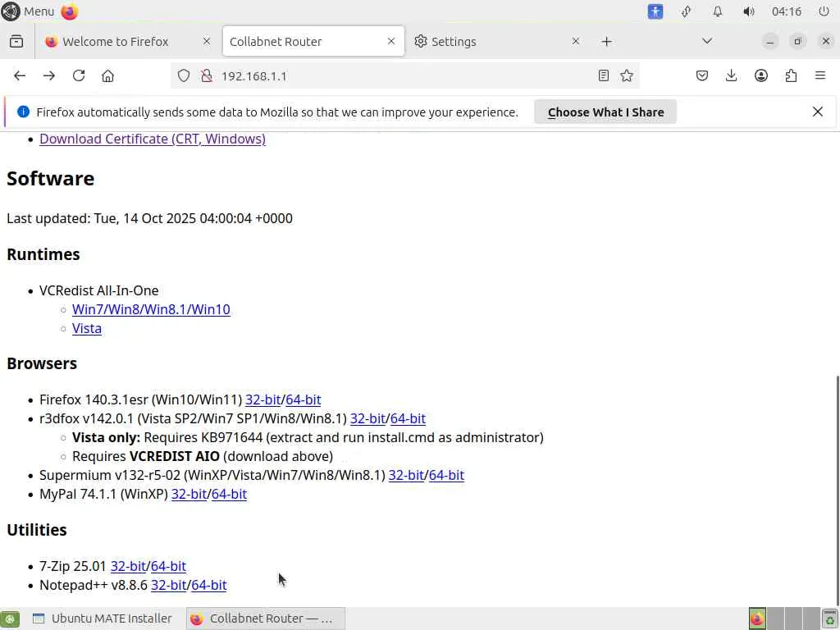Open accessibility indicator in top panel
This screenshot has width=840, height=630.
[655, 11]
